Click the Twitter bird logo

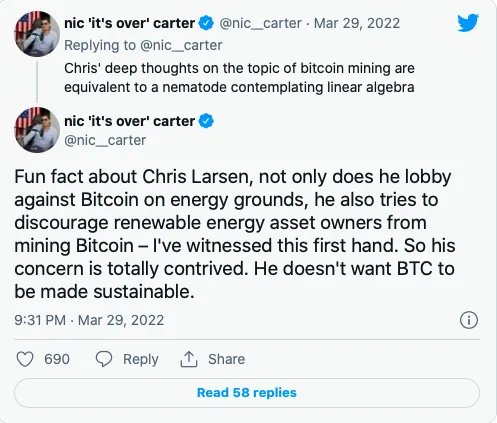tap(468, 23)
